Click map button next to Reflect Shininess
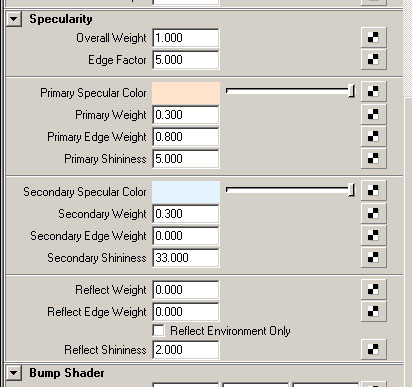Image resolution: width=412 pixels, height=387 pixels. tap(373, 349)
